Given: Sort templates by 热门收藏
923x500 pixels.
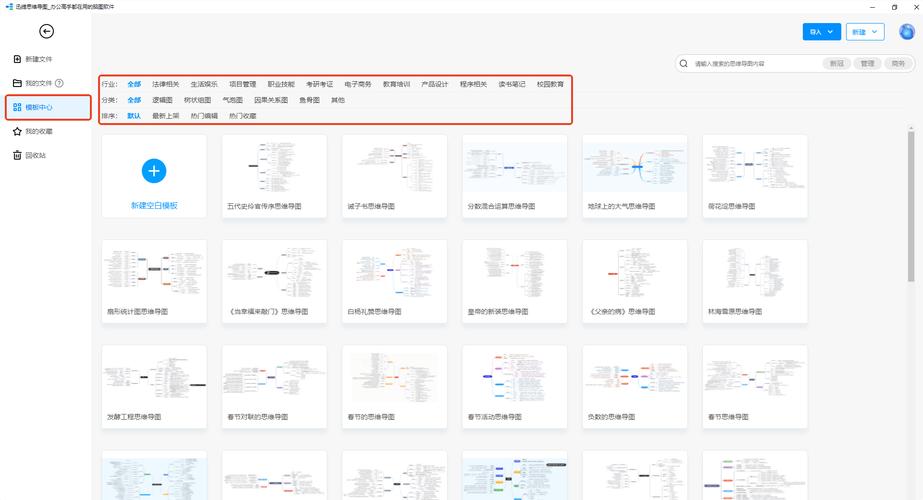Looking at the screenshot, I should [243, 116].
